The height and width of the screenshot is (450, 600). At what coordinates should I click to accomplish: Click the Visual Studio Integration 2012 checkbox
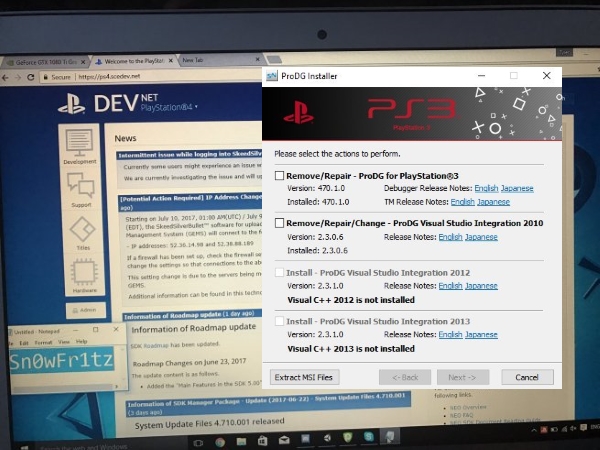coord(279,272)
